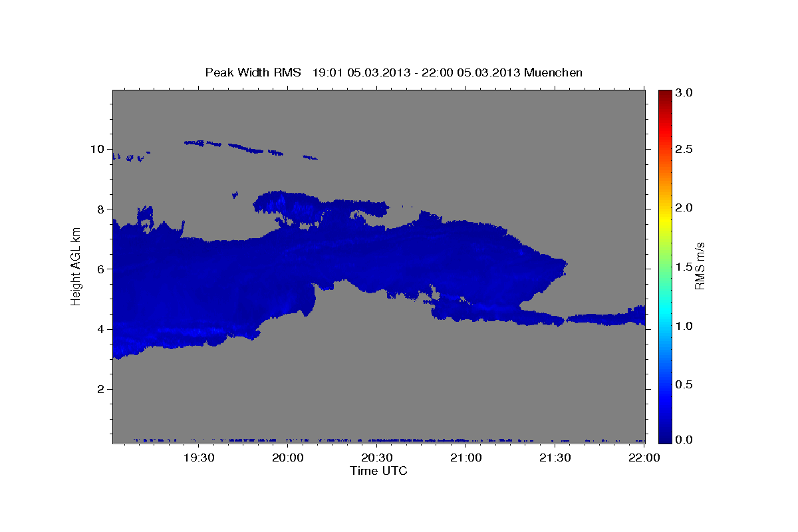The width and height of the screenshot is (798, 532).
Task: Click the 19:30 time tick label
Action: (x=199, y=458)
